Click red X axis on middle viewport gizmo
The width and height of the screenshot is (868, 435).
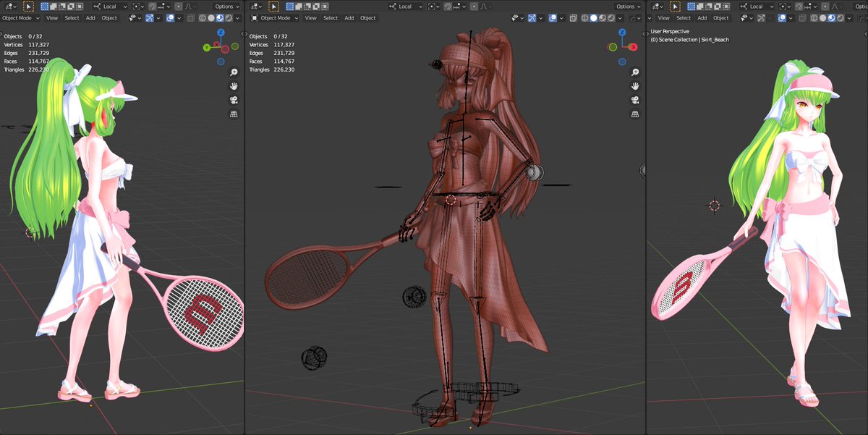tap(633, 47)
